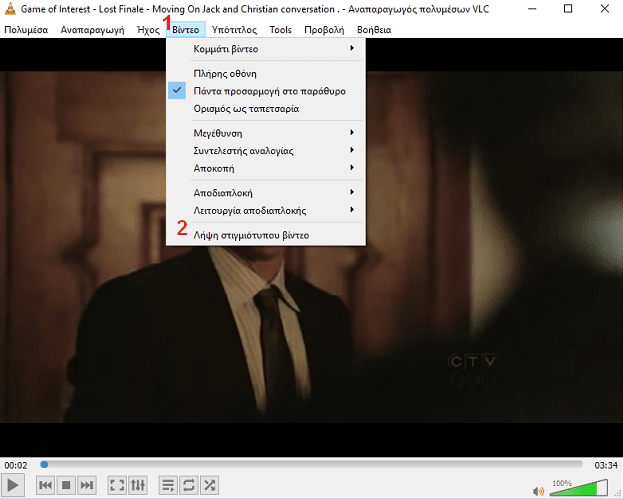
Task: Choose Λήψη στιγμιότυπου βίντεο
Action: point(266,235)
